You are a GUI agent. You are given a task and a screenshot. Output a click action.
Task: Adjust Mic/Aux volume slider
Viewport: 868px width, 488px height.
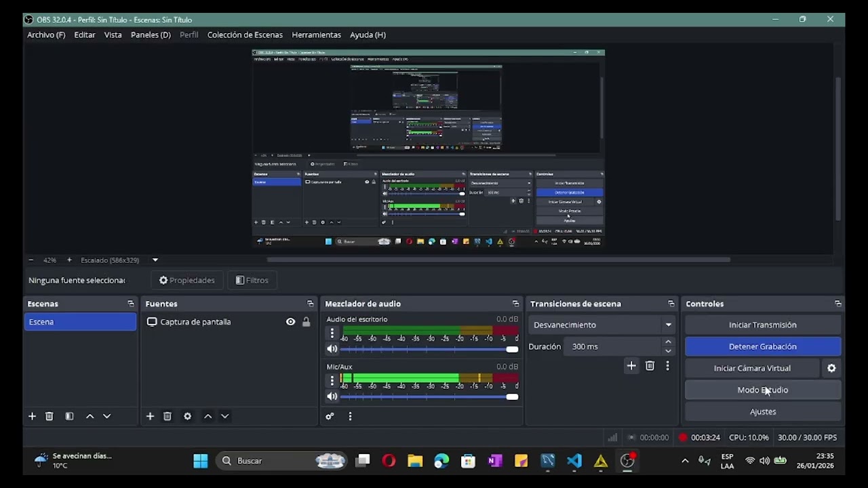(429, 396)
